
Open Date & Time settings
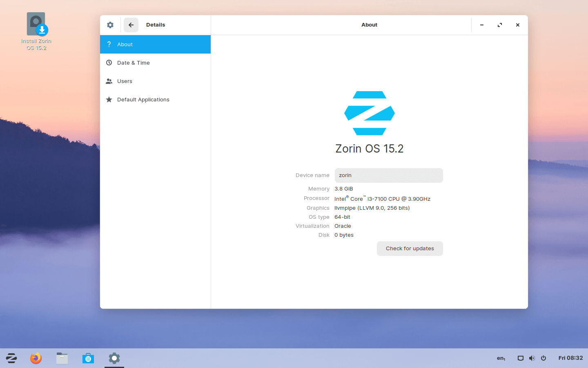(x=155, y=63)
